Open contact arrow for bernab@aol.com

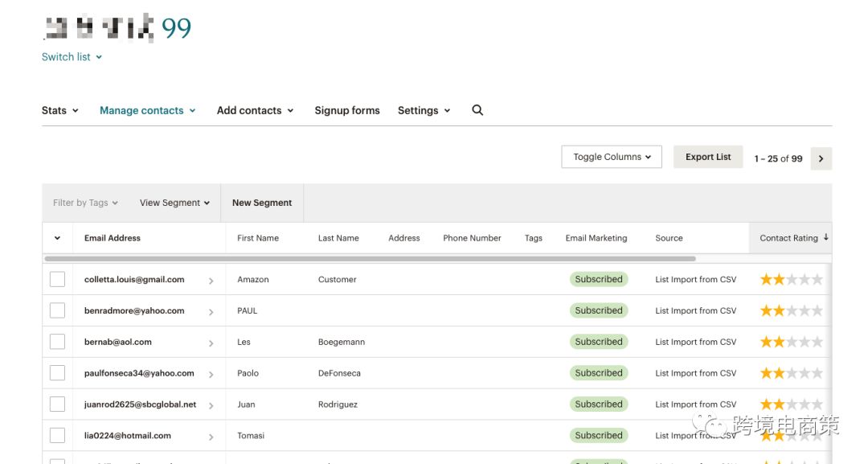click(x=211, y=343)
